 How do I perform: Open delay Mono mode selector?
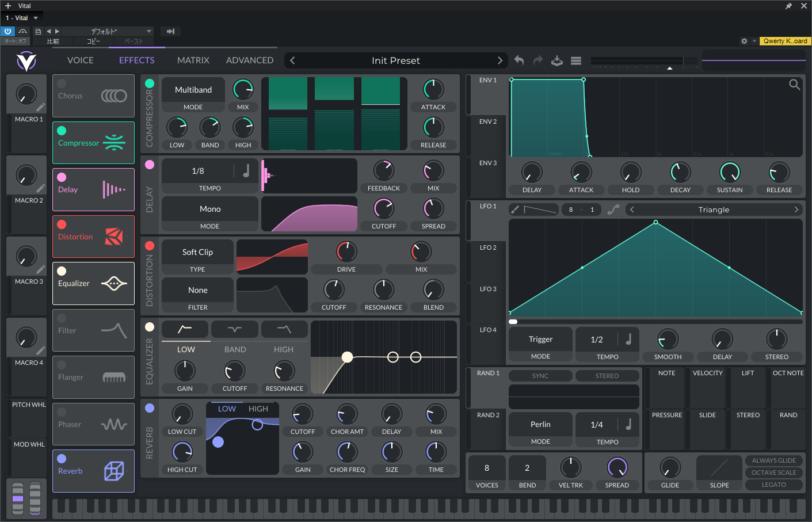pyautogui.click(x=210, y=209)
